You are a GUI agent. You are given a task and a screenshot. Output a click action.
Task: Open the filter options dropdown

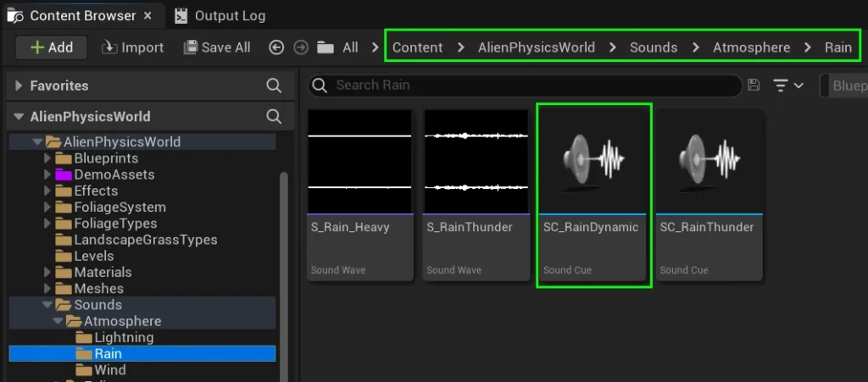(787, 85)
